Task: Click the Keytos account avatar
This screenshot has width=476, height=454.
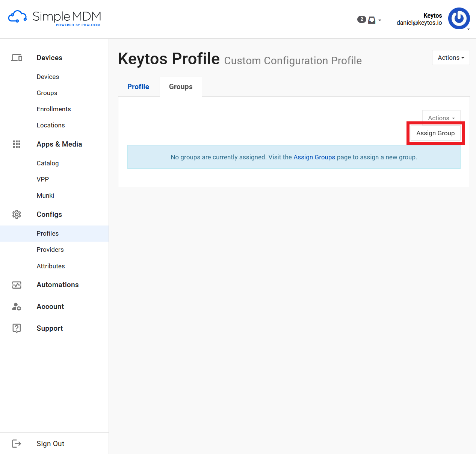Action: point(459,18)
